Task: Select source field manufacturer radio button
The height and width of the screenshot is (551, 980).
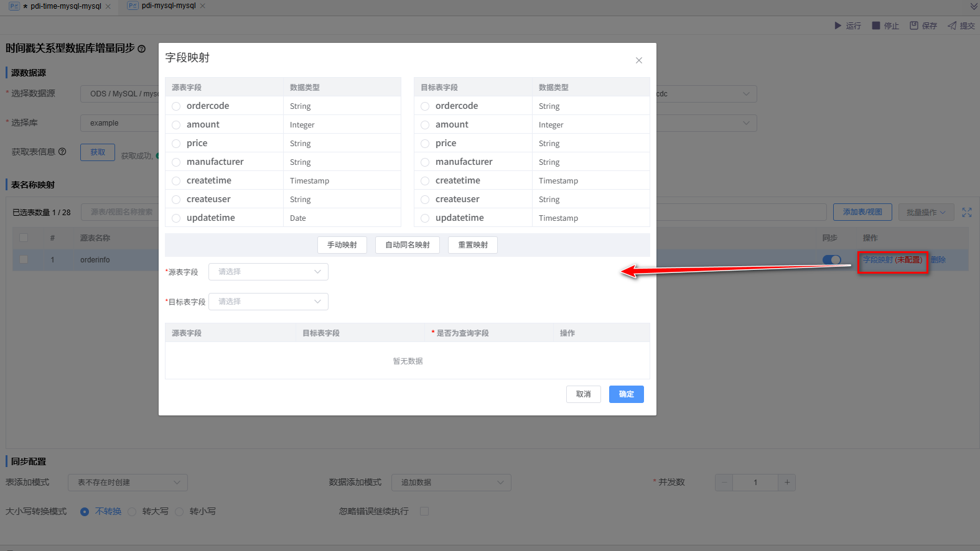Action: [176, 162]
